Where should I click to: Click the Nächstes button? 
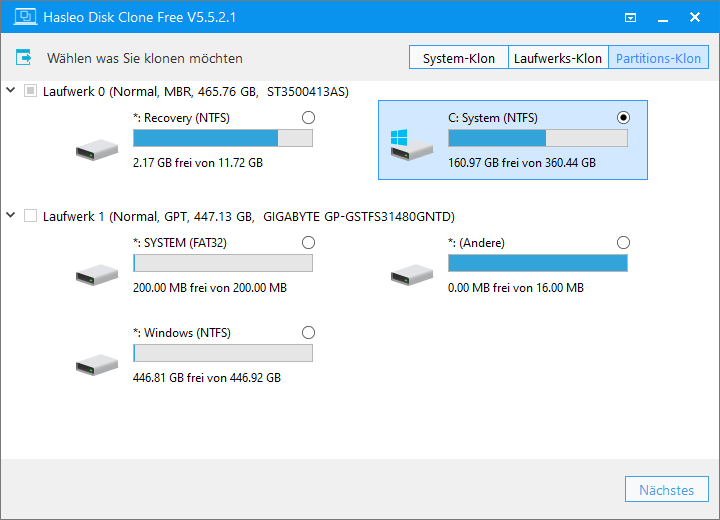pos(666,490)
